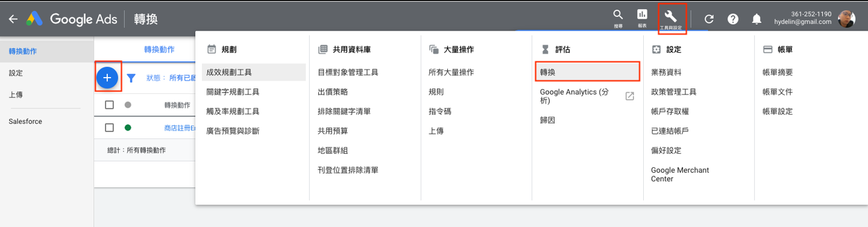Click the back arrow in header
This screenshot has width=868, height=227.
tap(13, 19)
